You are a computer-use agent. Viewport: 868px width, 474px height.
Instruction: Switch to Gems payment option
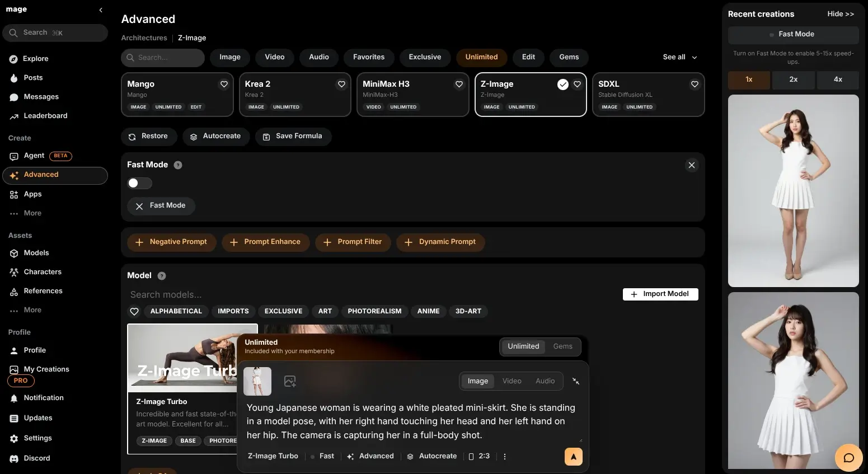click(x=562, y=346)
